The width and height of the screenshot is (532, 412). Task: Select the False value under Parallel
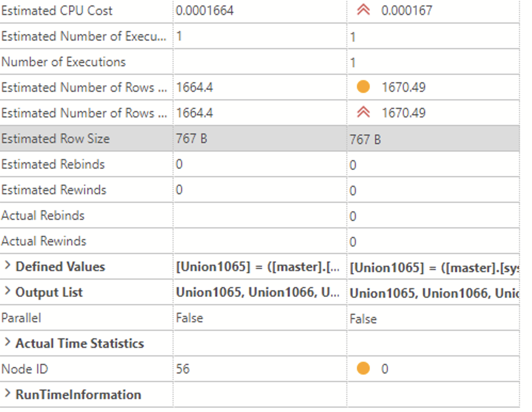coord(184,318)
